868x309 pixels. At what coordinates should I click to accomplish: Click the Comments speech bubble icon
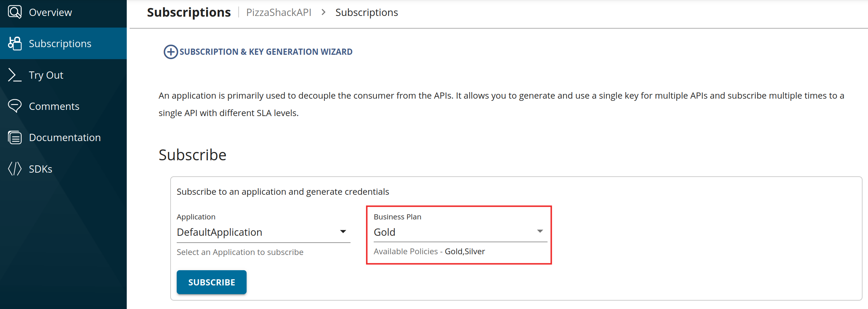point(15,106)
